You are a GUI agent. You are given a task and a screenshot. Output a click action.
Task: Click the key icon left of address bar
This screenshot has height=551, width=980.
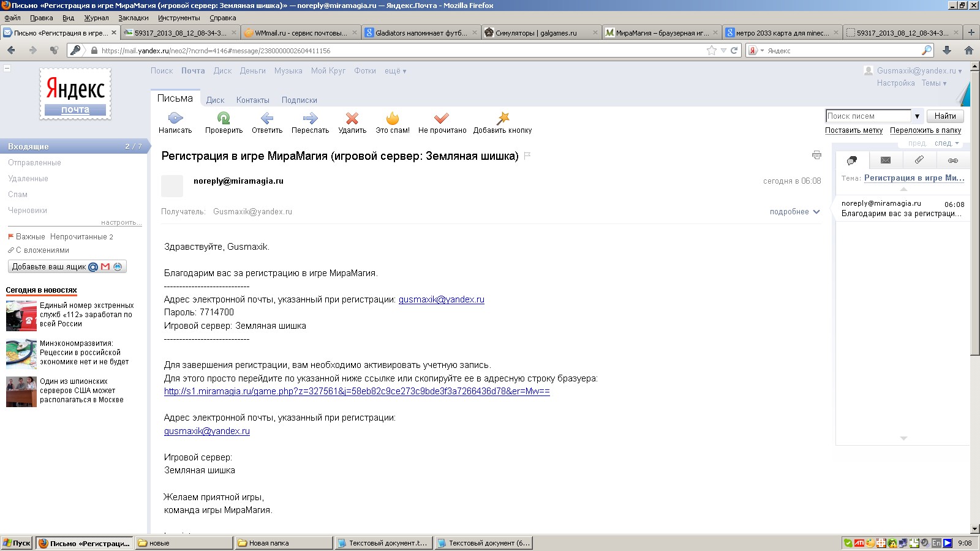click(x=75, y=50)
